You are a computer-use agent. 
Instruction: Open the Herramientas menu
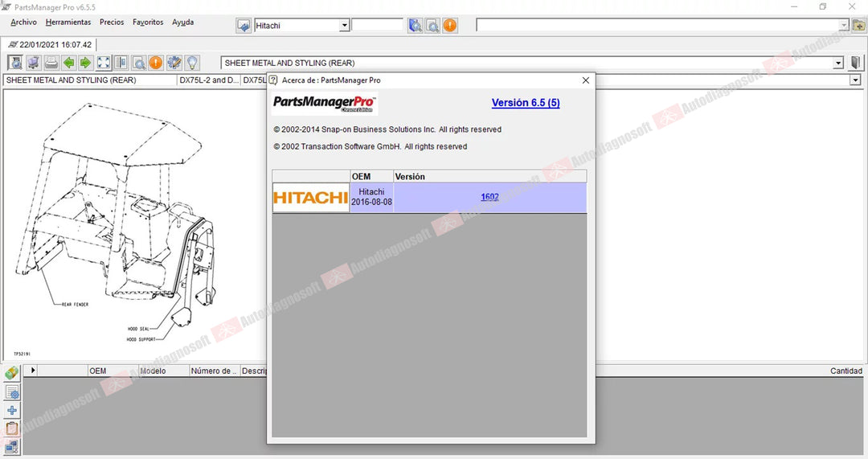(x=68, y=23)
